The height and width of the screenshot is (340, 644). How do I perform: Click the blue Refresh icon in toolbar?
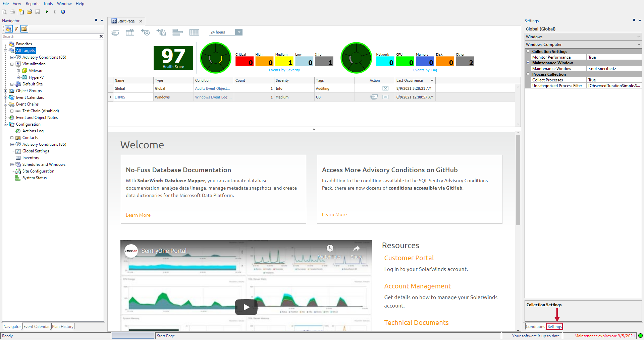pos(63,12)
